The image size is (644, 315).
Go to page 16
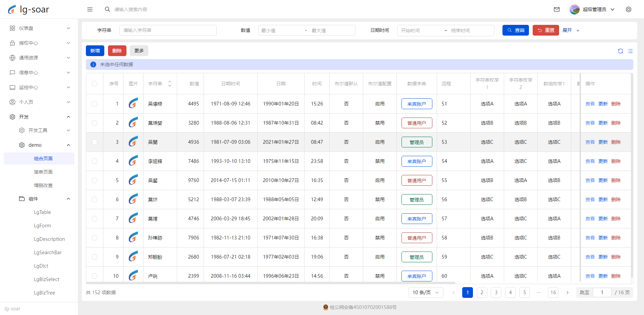tap(553, 292)
